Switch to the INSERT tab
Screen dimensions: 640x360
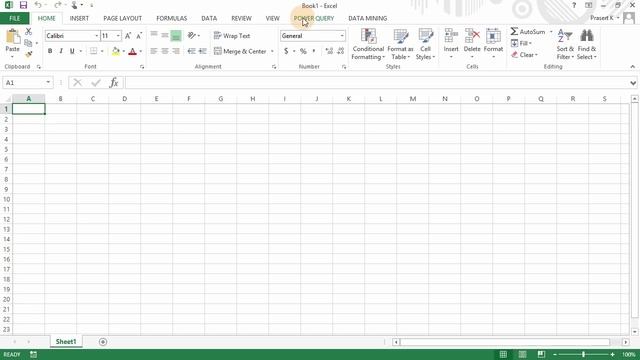click(79, 18)
